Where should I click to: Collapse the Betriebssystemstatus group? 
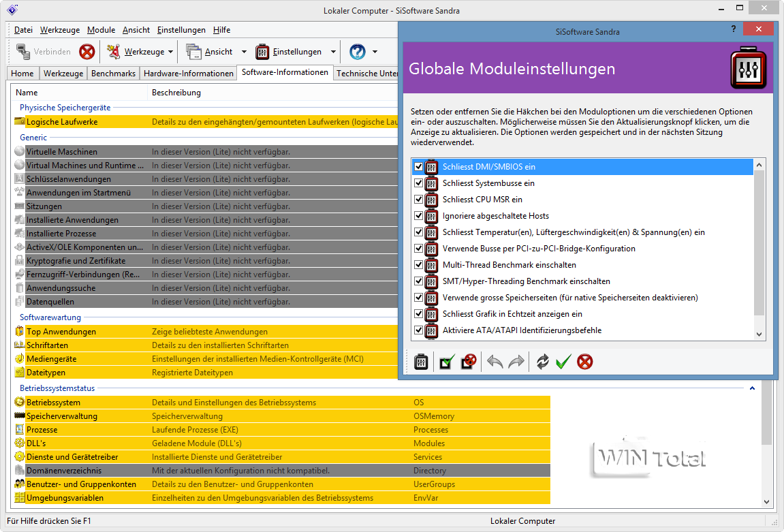pyautogui.click(x=752, y=388)
